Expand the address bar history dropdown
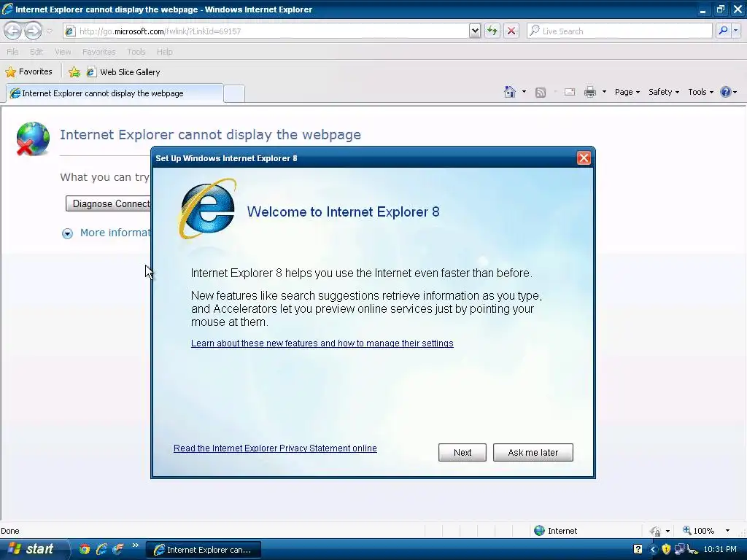Viewport: 747px width, 560px height. 474,31
